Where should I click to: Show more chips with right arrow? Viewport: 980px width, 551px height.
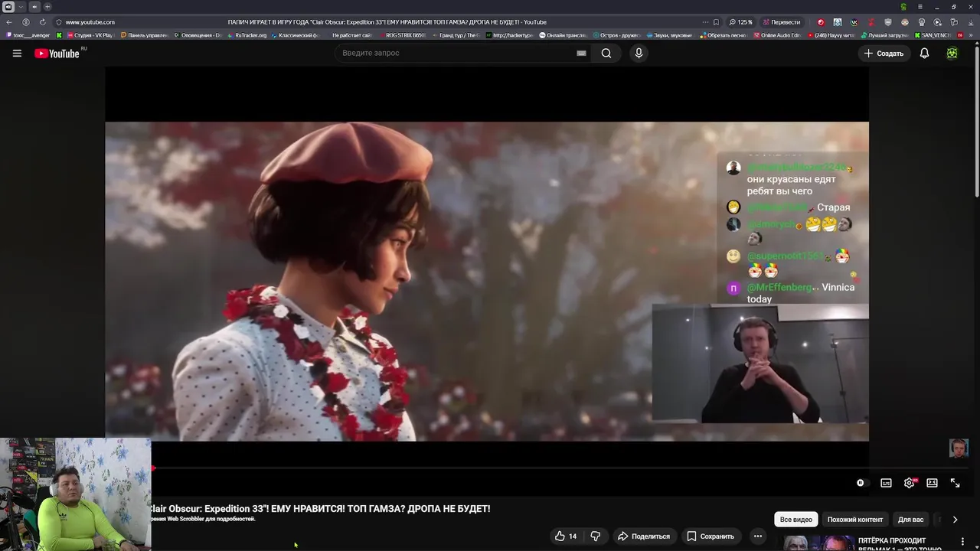[955, 520]
